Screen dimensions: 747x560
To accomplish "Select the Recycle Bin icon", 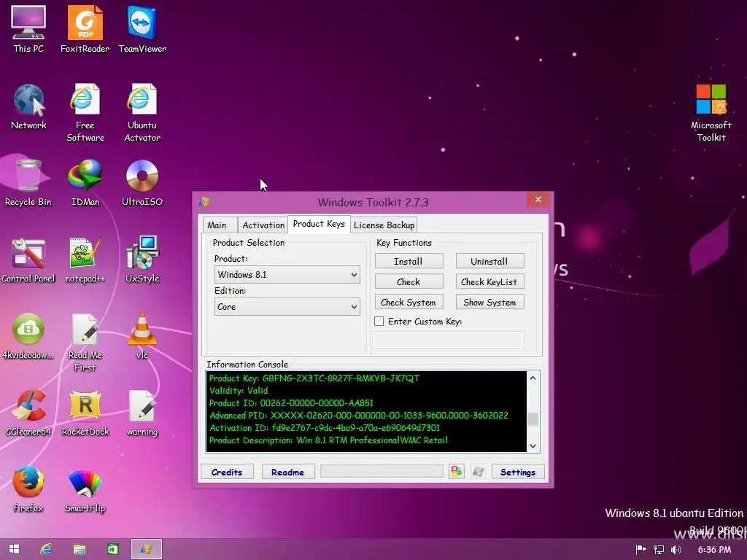I will point(28,183).
